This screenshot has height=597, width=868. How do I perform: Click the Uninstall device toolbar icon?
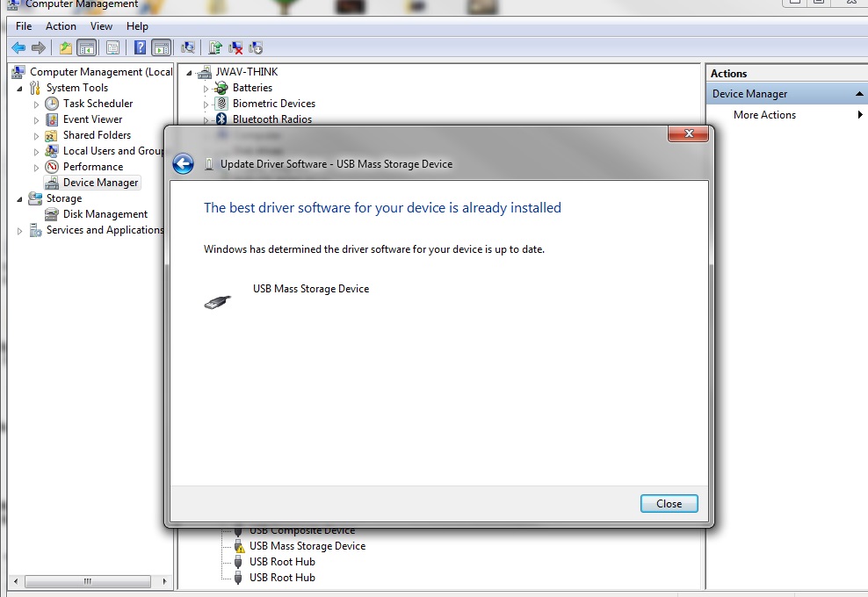[x=235, y=47]
